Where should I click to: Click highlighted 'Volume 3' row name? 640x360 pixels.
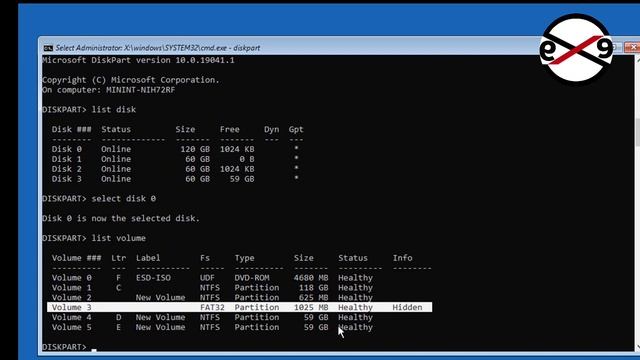(71, 307)
